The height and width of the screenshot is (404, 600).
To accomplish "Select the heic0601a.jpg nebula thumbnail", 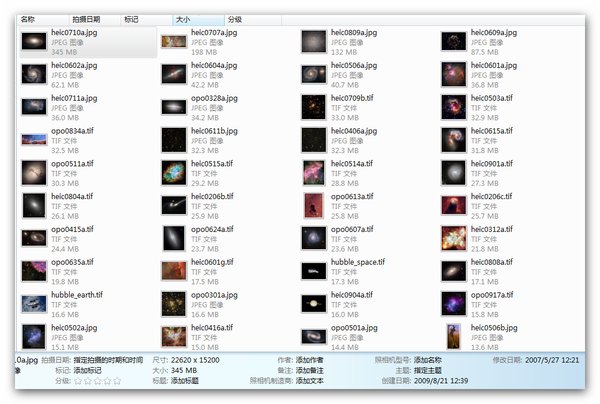I will point(453,74).
